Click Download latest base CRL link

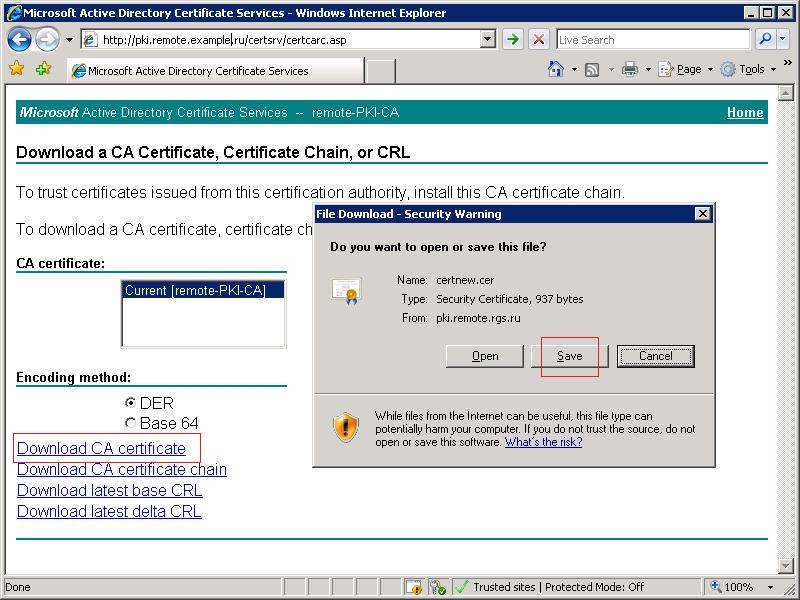[x=110, y=490]
